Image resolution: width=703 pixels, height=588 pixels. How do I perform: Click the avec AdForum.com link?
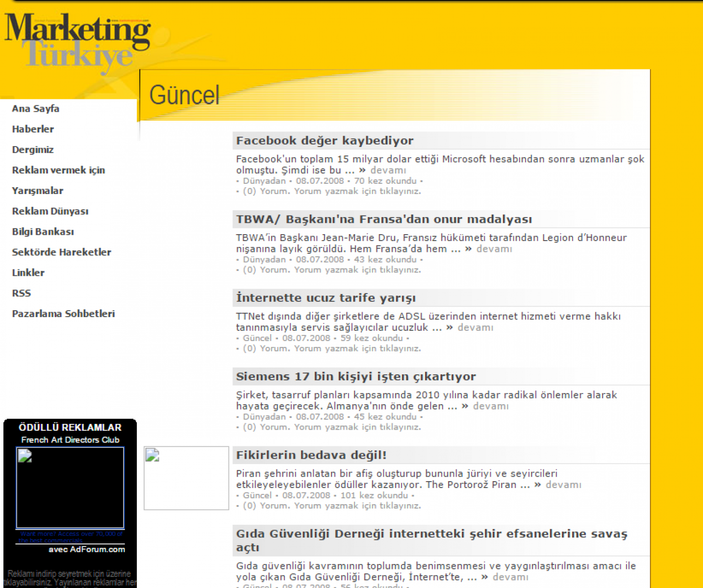tap(87, 550)
